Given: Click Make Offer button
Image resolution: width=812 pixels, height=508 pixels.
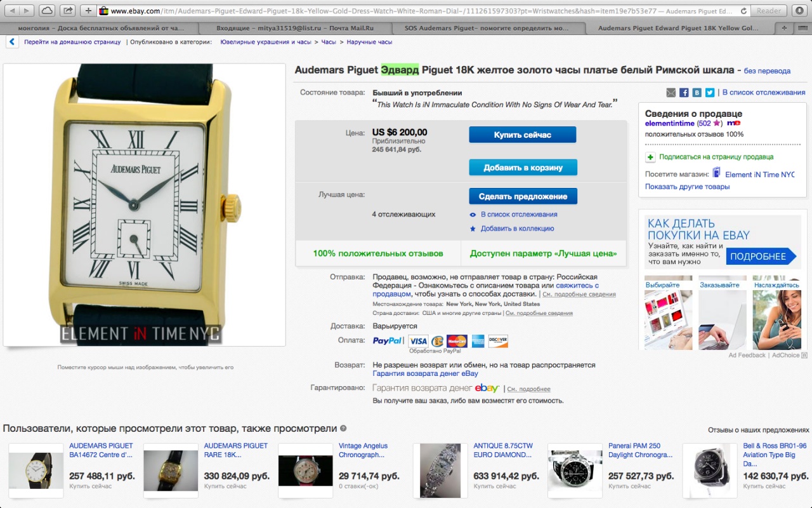Looking at the screenshot, I should (523, 196).
